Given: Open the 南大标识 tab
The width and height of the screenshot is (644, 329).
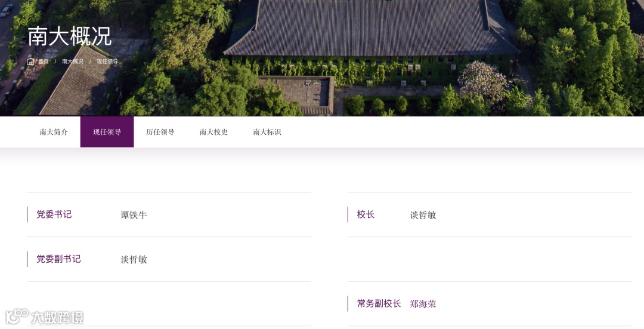Looking at the screenshot, I should coord(267,132).
